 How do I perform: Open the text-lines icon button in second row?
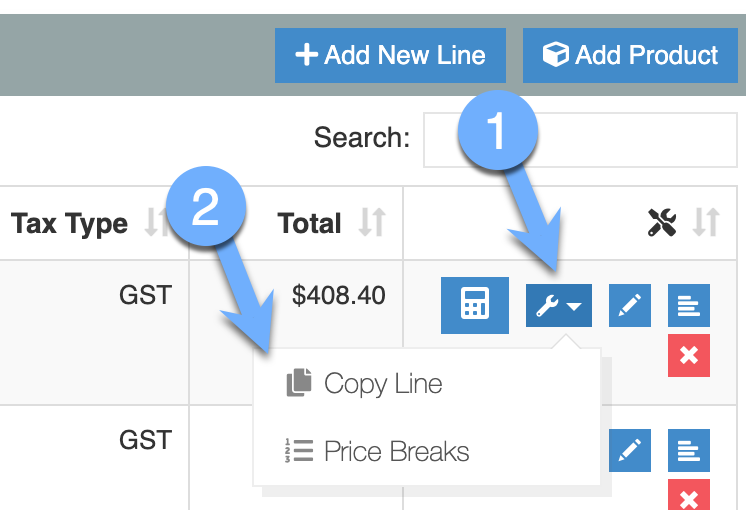point(688,450)
